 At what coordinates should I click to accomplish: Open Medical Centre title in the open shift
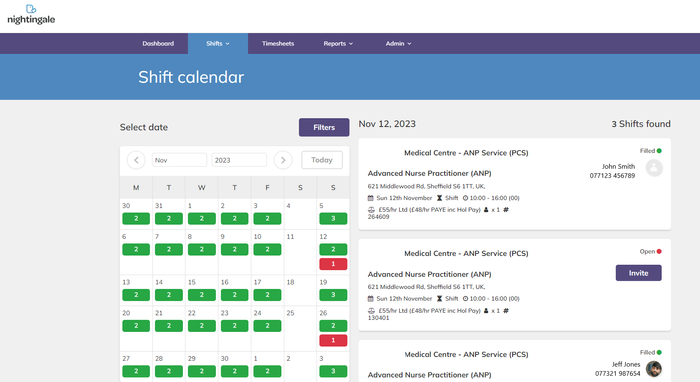[466, 253]
